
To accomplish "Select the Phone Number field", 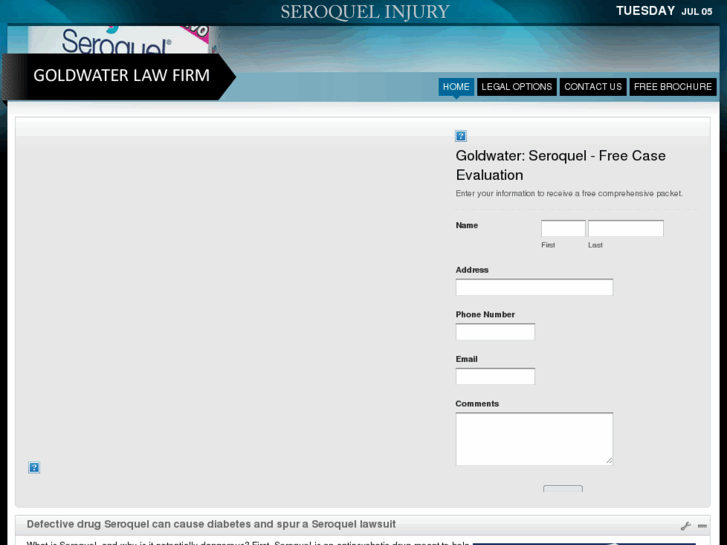I will (x=495, y=332).
